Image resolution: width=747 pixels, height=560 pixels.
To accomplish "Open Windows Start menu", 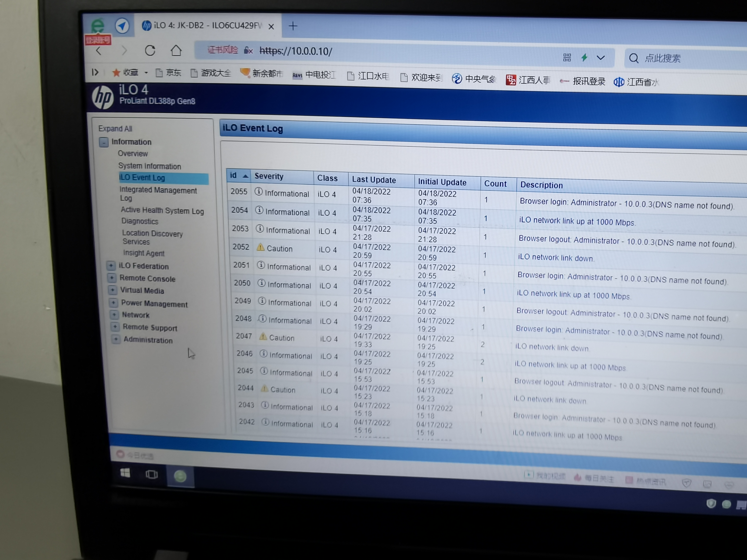I will [x=125, y=473].
